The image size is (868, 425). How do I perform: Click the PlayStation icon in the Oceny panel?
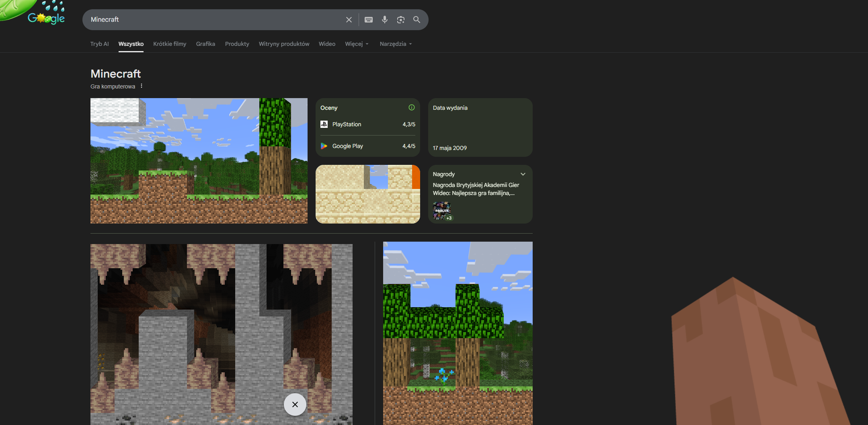(324, 124)
